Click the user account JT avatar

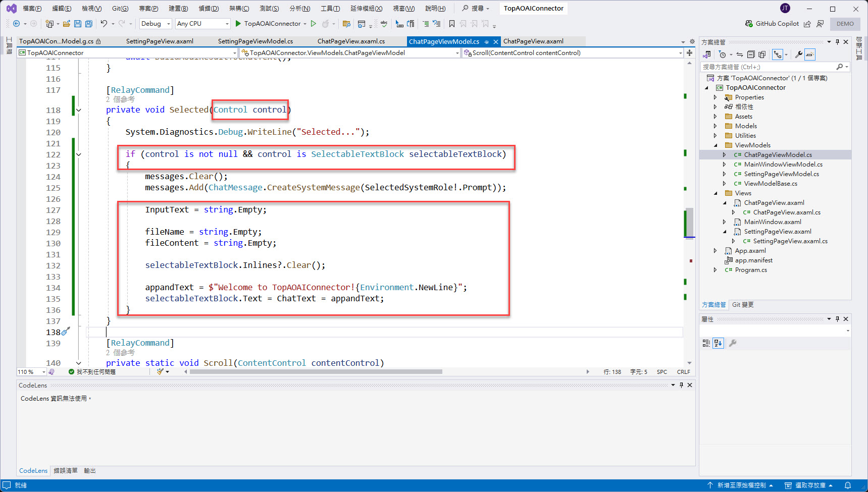pyautogui.click(x=785, y=8)
